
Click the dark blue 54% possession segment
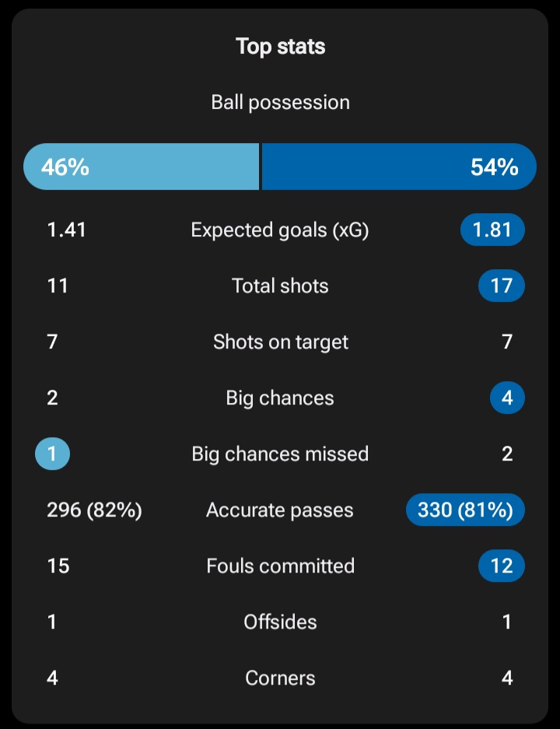coord(398,166)
